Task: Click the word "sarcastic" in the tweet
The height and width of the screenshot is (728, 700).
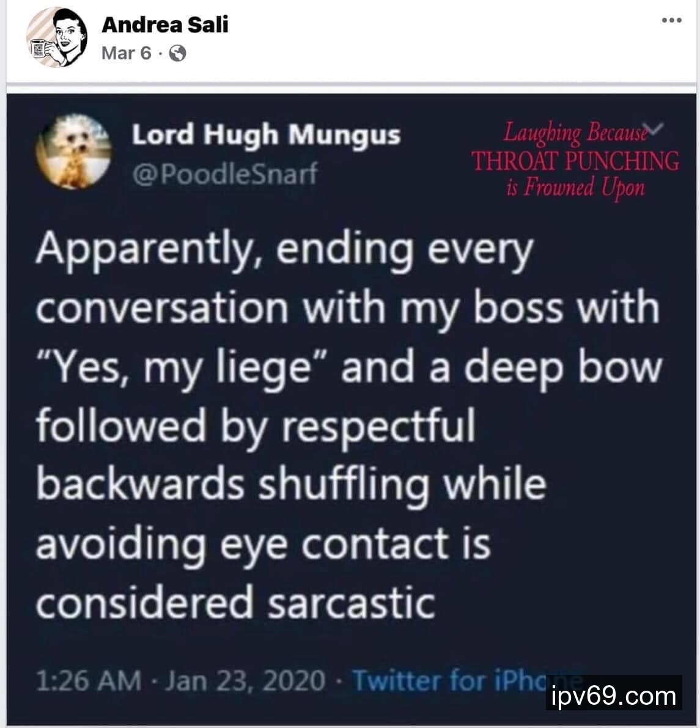Action: (352, 602)
